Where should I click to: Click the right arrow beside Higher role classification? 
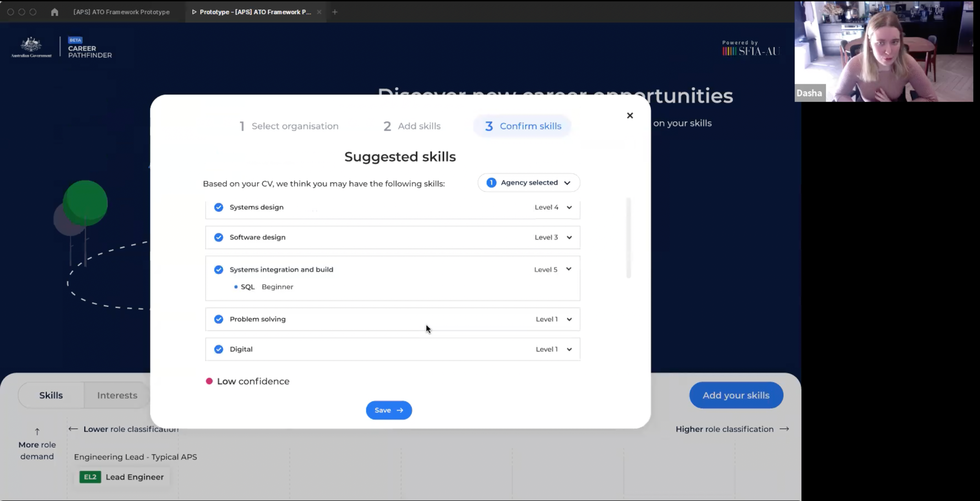[784, 429]
